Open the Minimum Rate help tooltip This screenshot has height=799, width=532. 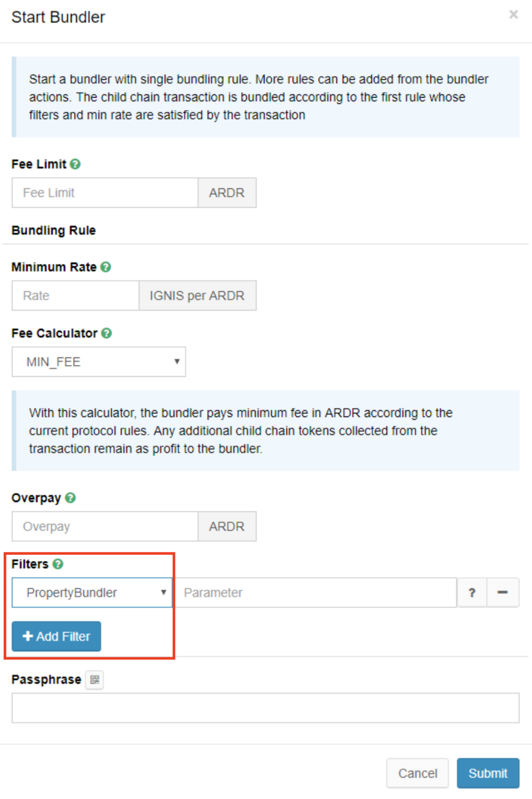click(x=105, y=267)
